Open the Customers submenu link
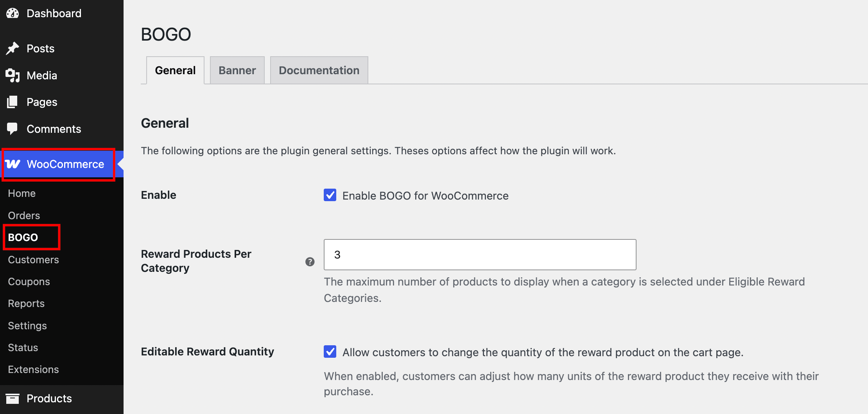 tap(33, 260)
